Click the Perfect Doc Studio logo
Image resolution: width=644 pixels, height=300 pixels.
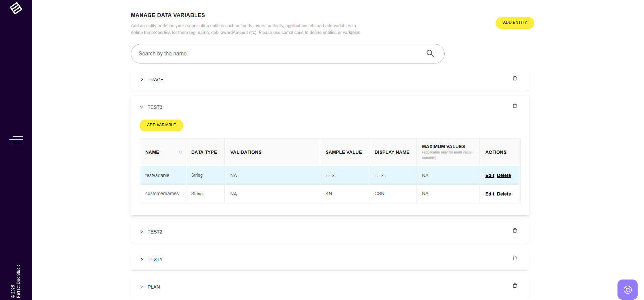16,8
